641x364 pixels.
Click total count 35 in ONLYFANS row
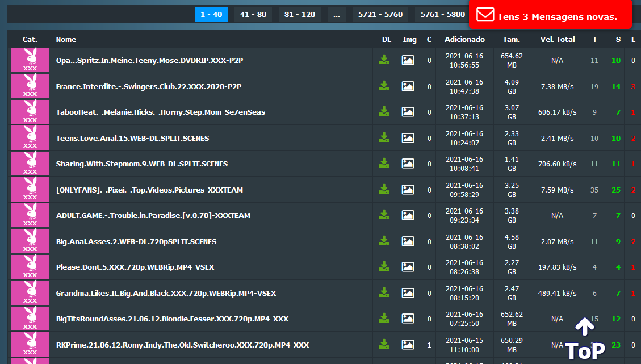594,190
